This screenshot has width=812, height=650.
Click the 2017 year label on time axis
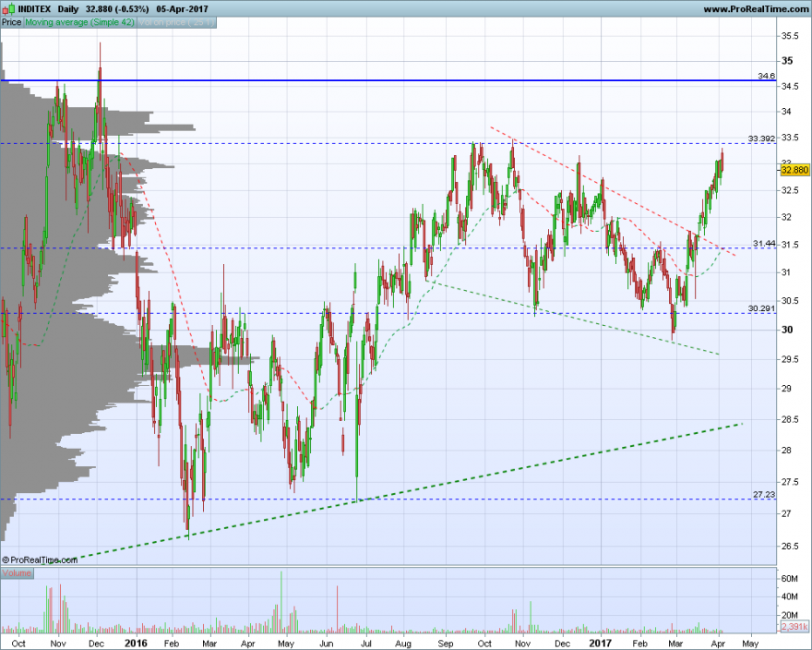[x=600, y=644]
